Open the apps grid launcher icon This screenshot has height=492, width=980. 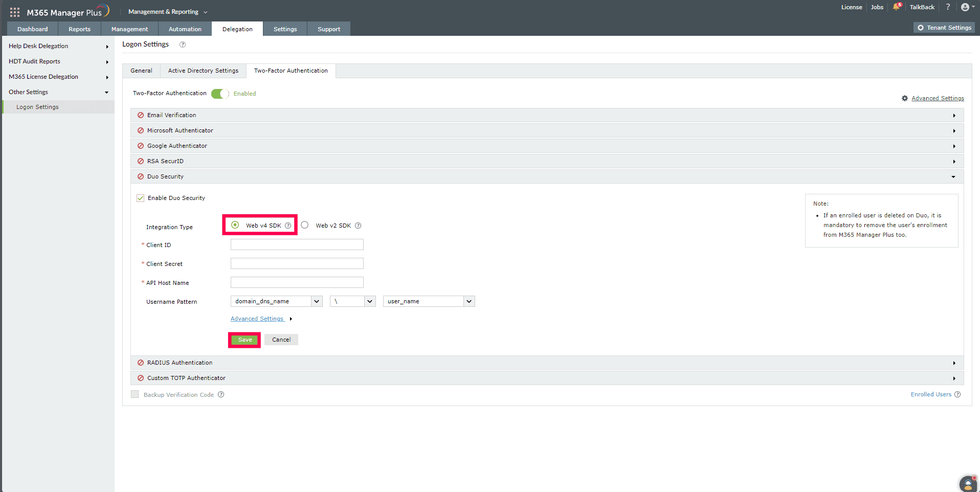pos(15,12)
